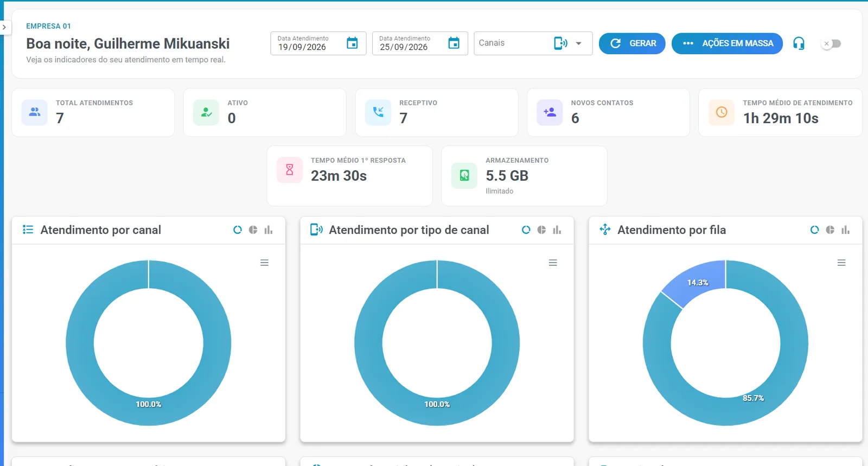This screenshot has width=868, height=466.
Task: Switch Atendimento por tipo de canal to pie
Action: pyautogui.click(x=541, y=230)
